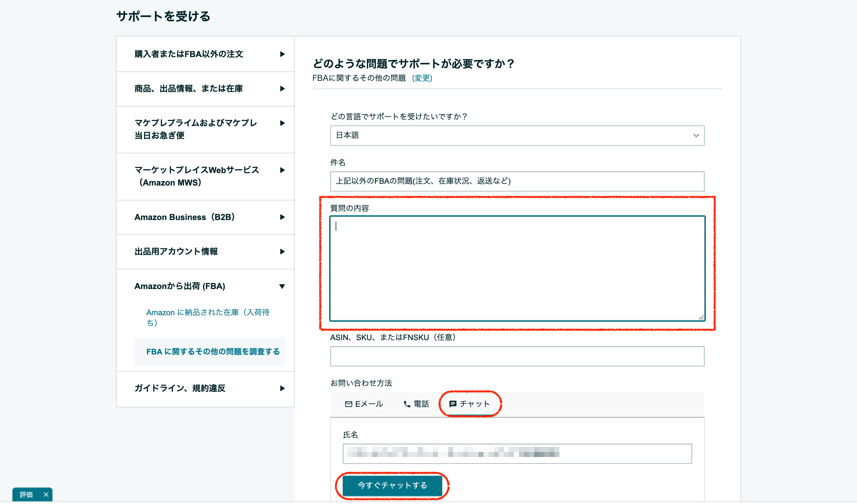Expand マーケットプレイスWebサービス arrow icon
The height and width of the screenshot is (504, 857).
pyautogui.click(x=282, y=170)
